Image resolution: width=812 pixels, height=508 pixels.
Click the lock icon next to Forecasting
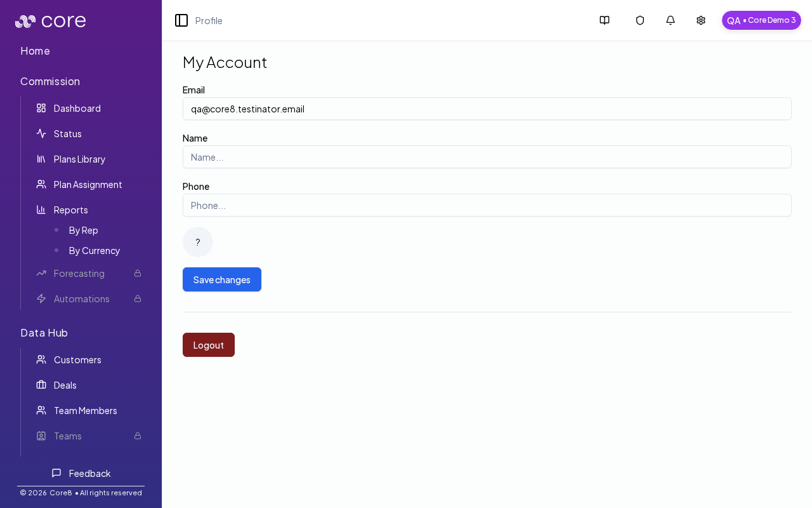click(x=137, y=273)
